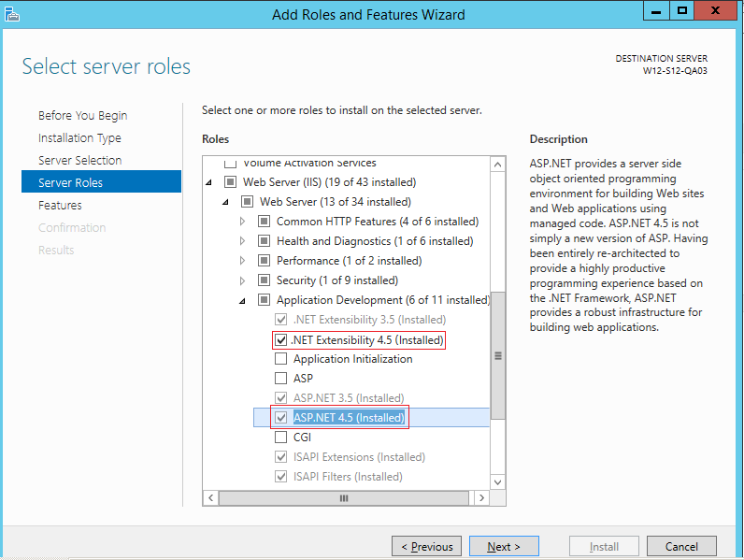
Task: Maximize the wizard window
Action: point(681,10)
